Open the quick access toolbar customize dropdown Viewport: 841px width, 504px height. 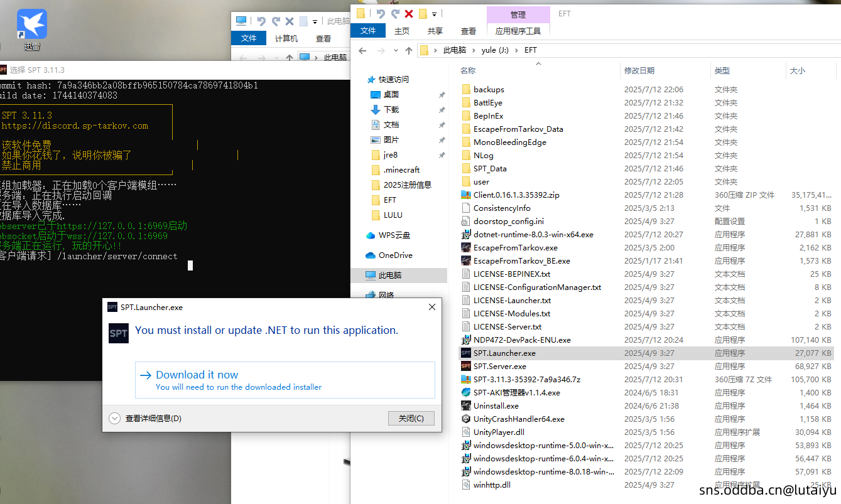(435, 14)
